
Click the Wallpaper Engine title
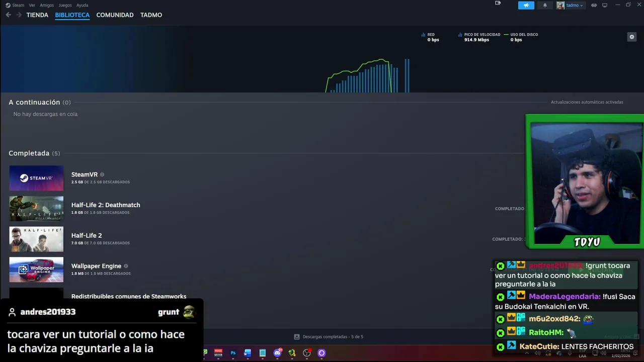coord(96,266)
